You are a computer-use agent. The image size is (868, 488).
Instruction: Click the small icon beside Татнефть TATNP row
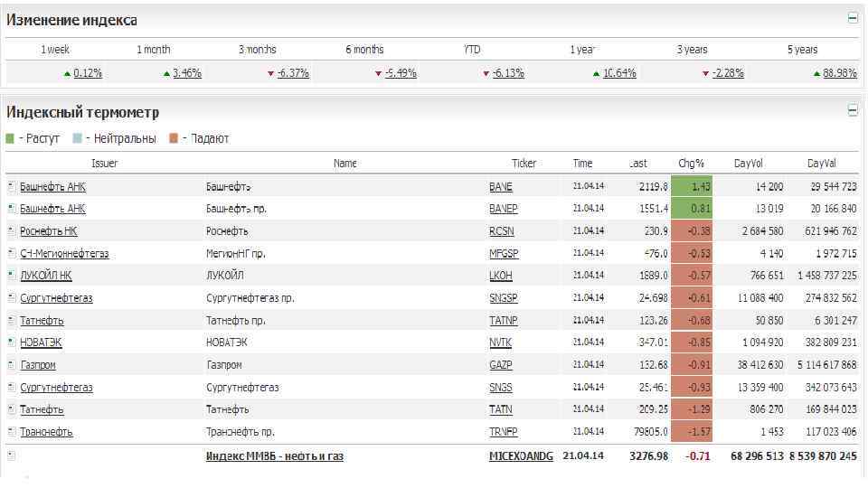coord(12,320)
